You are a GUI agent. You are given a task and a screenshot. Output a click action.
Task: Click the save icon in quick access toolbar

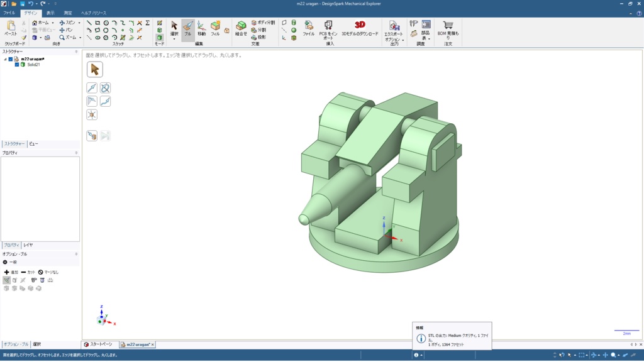pos(22,4)
